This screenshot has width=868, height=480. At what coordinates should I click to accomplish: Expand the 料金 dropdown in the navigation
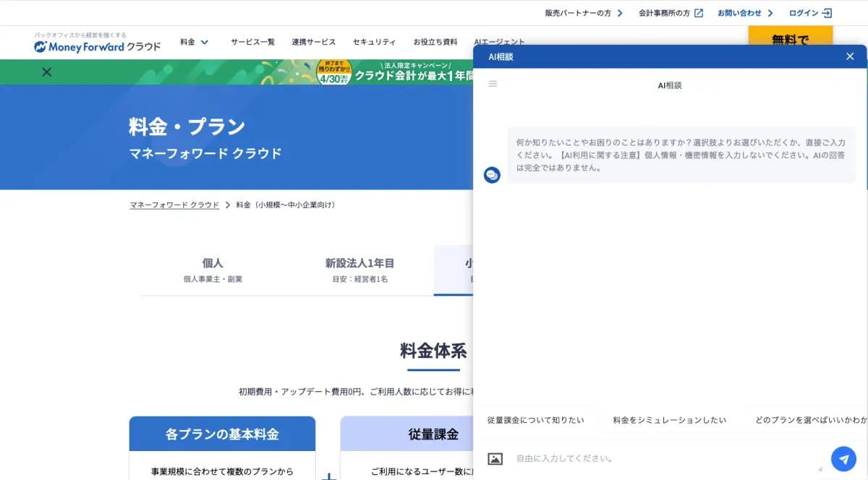(x=195, y=42)
